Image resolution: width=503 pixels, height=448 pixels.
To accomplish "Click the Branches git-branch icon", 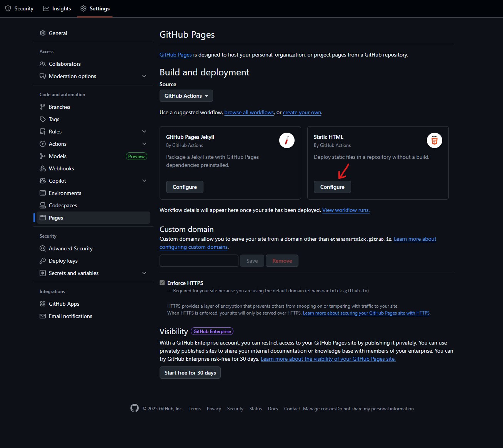I will (43, 107).
